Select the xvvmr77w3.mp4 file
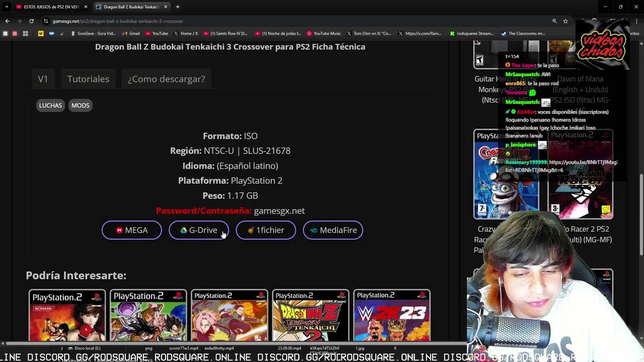644x362 pixels. 183,348
